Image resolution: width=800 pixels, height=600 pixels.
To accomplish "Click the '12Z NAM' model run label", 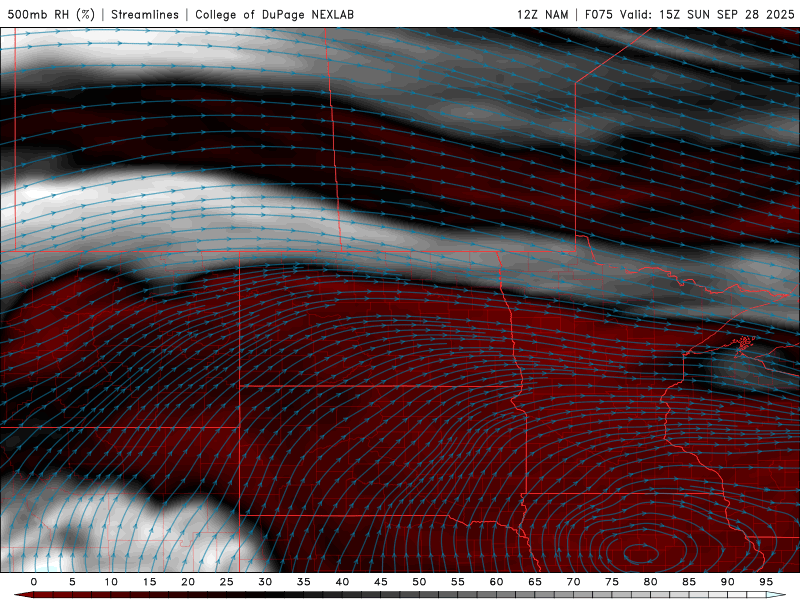I will (x=543, y=14).
